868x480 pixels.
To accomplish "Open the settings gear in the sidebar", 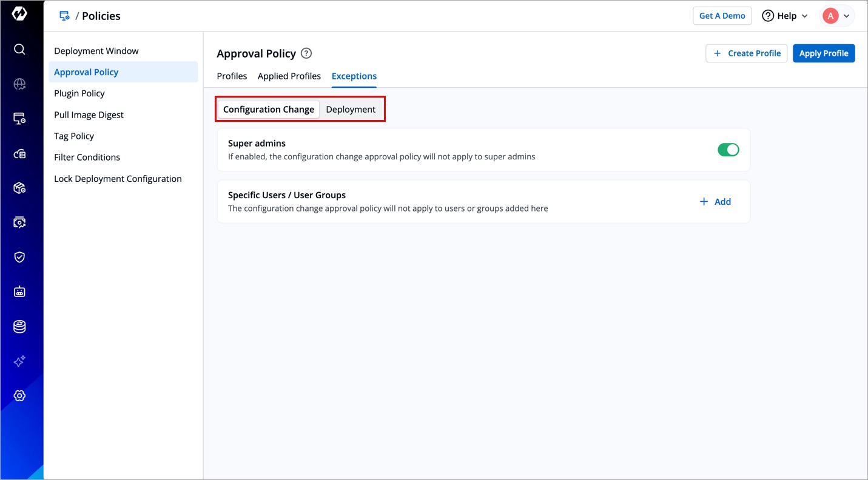I will (19, 396).
